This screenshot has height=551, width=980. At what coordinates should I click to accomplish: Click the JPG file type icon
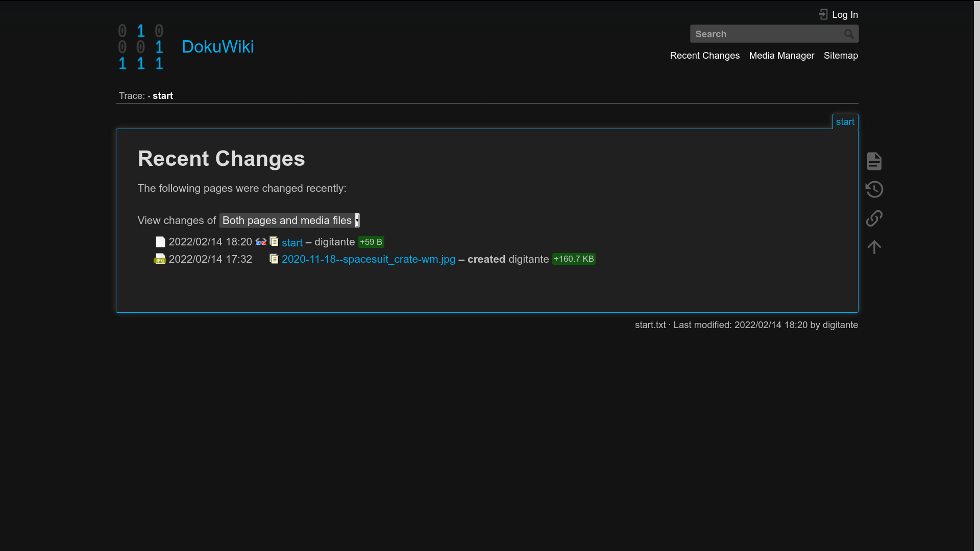click(x=160, y=259)
